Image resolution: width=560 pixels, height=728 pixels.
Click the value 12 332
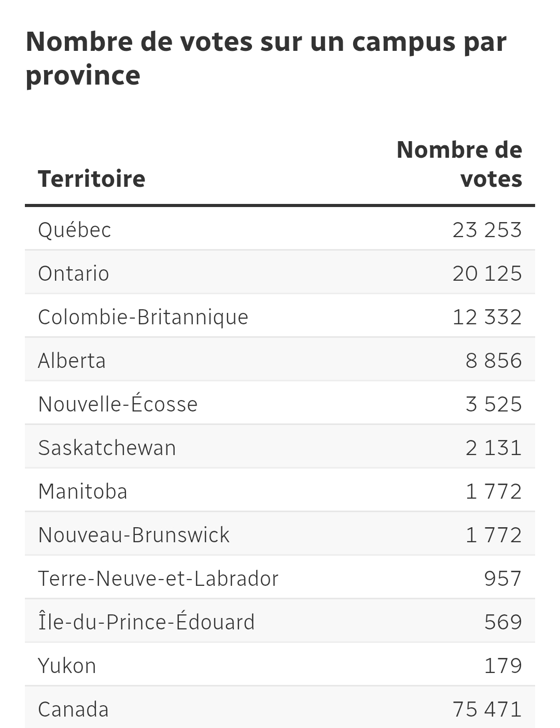(486, 317)
